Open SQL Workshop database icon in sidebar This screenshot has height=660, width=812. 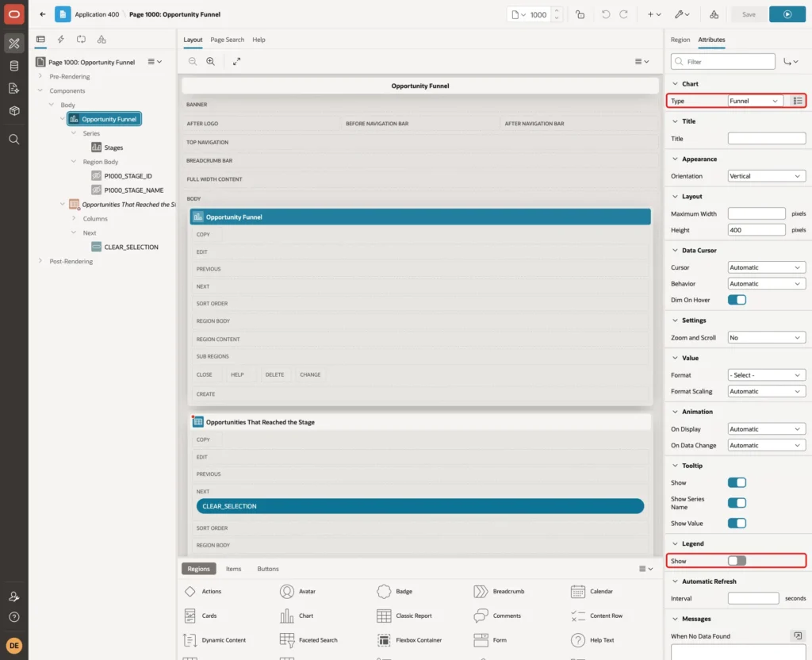14,66
